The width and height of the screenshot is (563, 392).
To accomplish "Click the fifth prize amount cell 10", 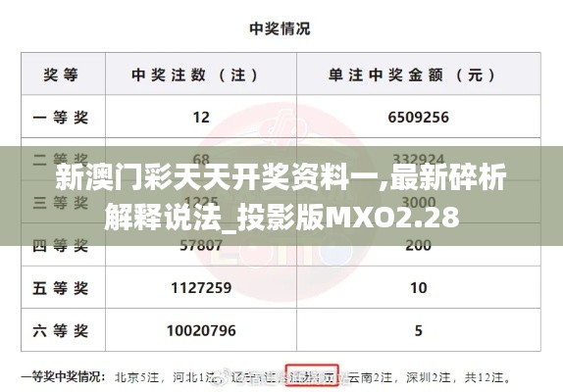I will [x=419, y=288].
